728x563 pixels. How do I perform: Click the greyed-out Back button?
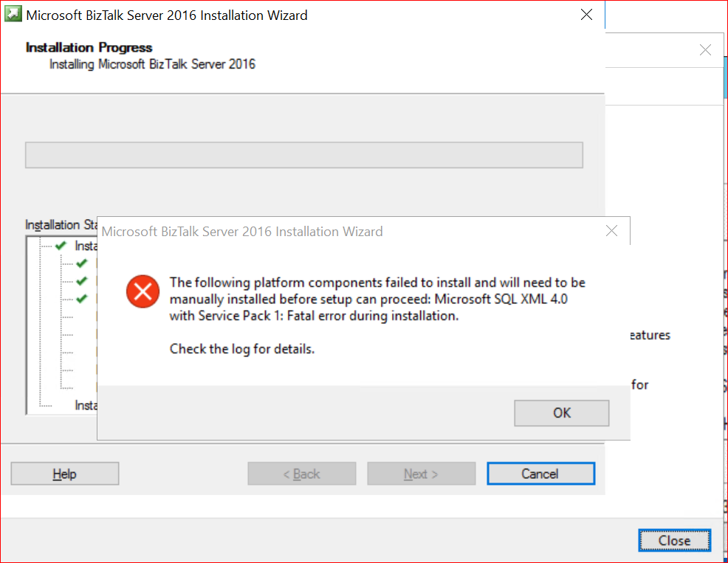pos(301,474)
